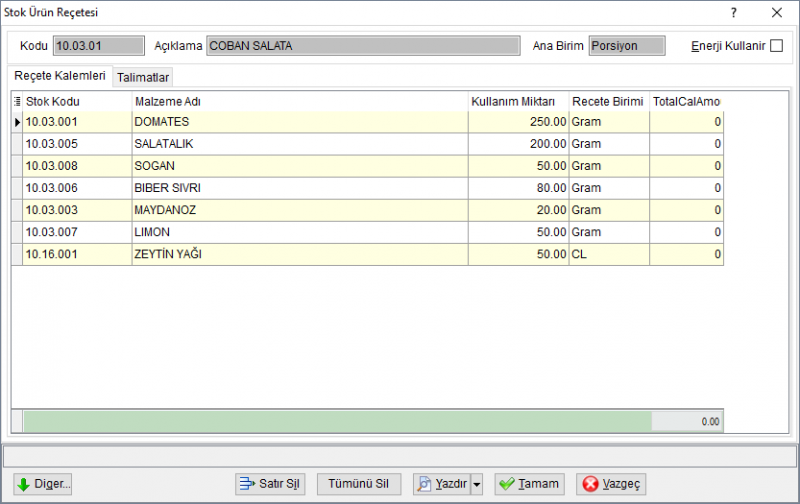Image resolution: width=800 pixels, height=504 pixels.
Task: Click the Açıklama field COBAN SALATA
Action: (x=363, y=45)
